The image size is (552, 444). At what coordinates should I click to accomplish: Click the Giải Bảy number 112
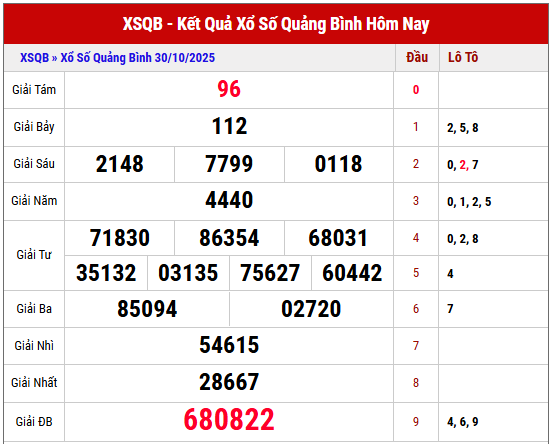229,126
